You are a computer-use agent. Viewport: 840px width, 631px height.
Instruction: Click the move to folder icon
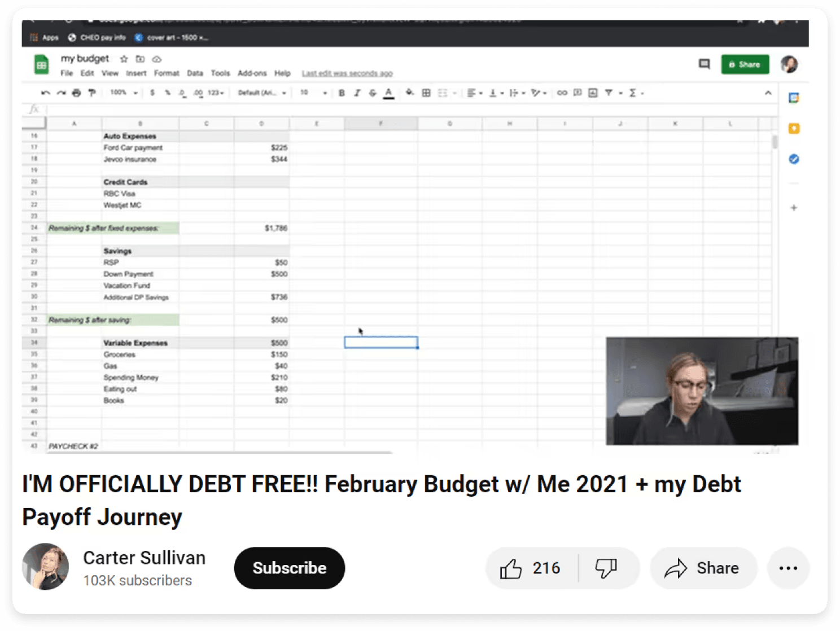pos(140,59)
